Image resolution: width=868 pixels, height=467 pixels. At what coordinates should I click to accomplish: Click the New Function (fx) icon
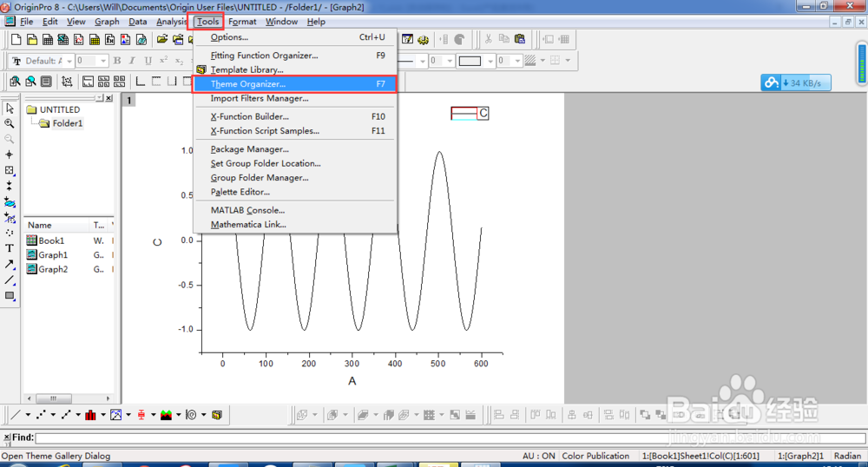[110, 39]
